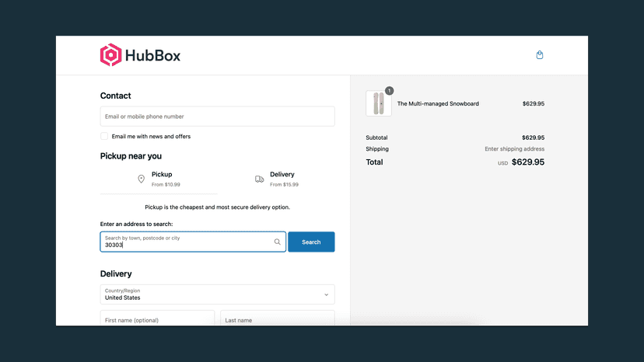Click the magnifier icon in search field

(x=277, y=242)
